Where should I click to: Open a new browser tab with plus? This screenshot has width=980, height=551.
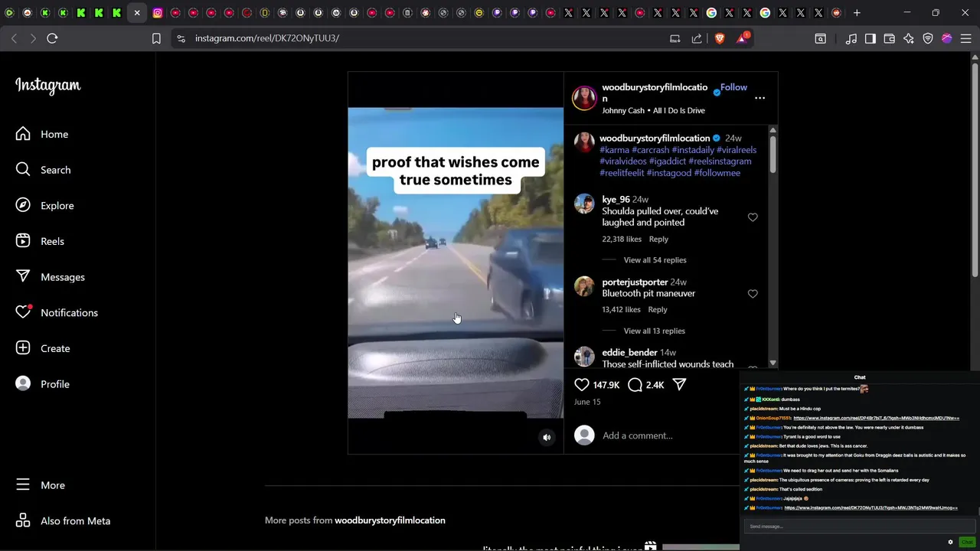pos(857,13)
